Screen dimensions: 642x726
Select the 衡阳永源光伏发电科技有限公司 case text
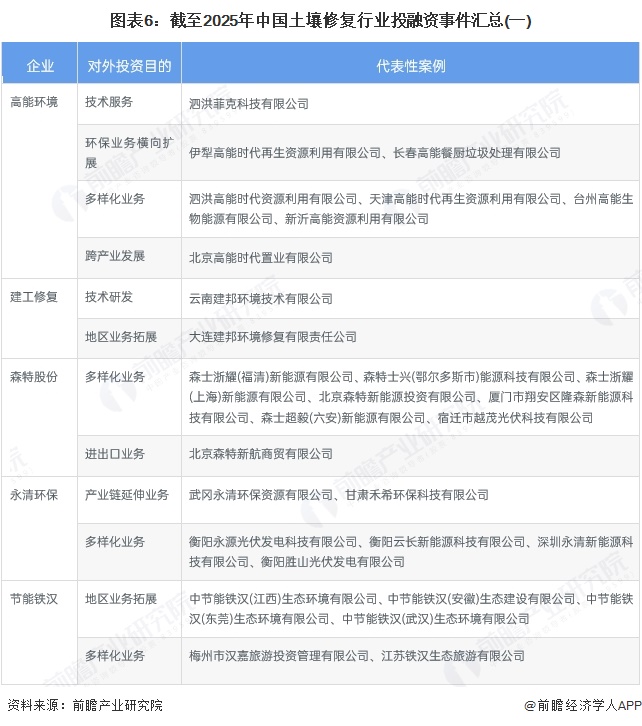coord(273,542)
